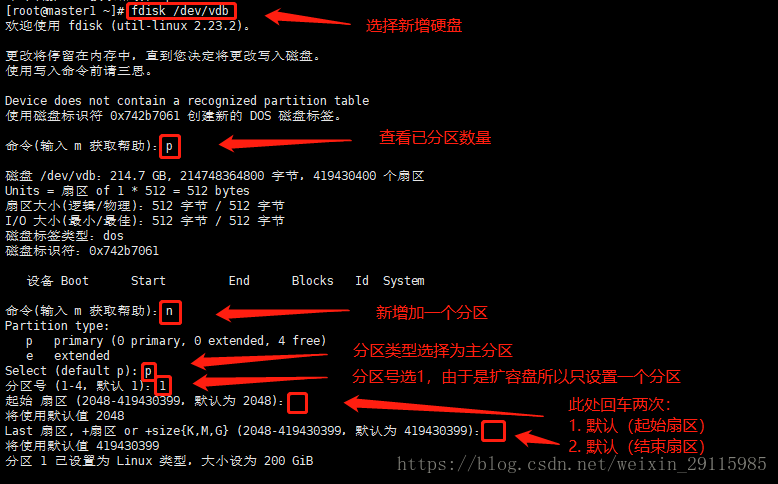Click the boxed '1' partition number

163,386
